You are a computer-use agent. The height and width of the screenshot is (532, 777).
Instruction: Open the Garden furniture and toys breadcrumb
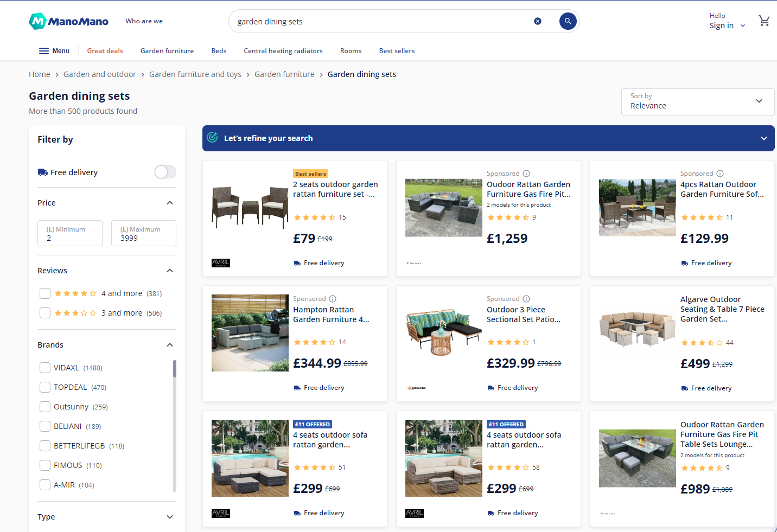click(x=195, y=74)
